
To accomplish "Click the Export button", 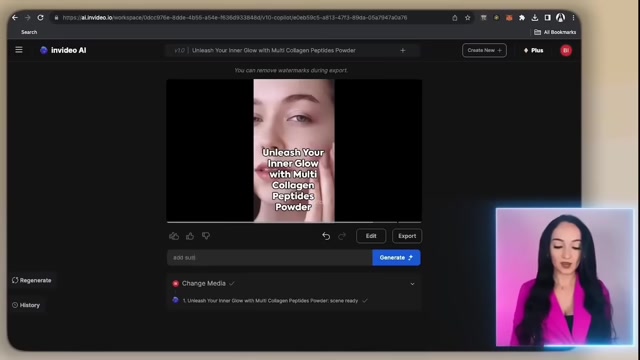I will coord(407,236).
